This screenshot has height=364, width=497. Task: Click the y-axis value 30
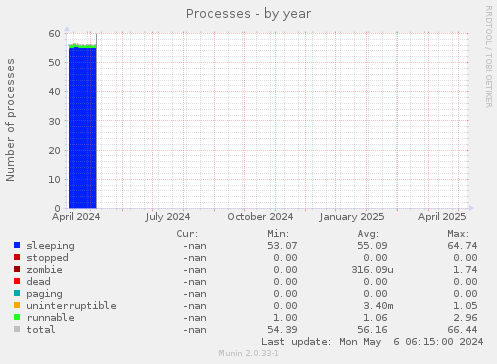coord(54,121)
